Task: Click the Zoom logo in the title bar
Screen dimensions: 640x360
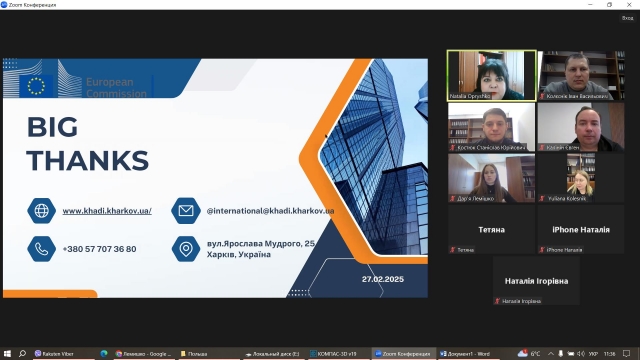Action: (4, 4)
